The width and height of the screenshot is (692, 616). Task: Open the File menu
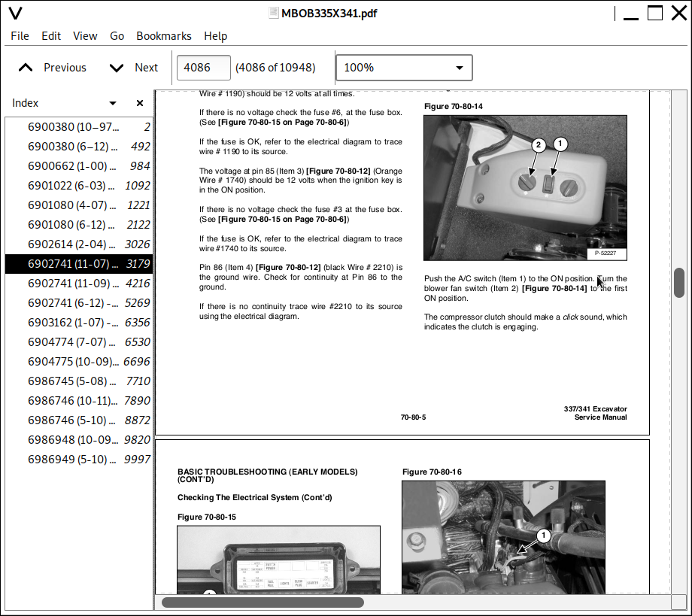pos(20,36)
